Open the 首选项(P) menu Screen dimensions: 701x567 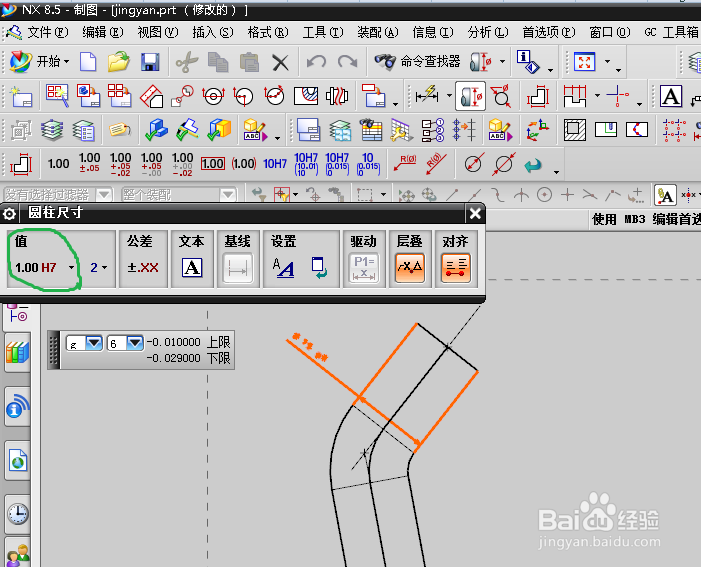(549, 32)
